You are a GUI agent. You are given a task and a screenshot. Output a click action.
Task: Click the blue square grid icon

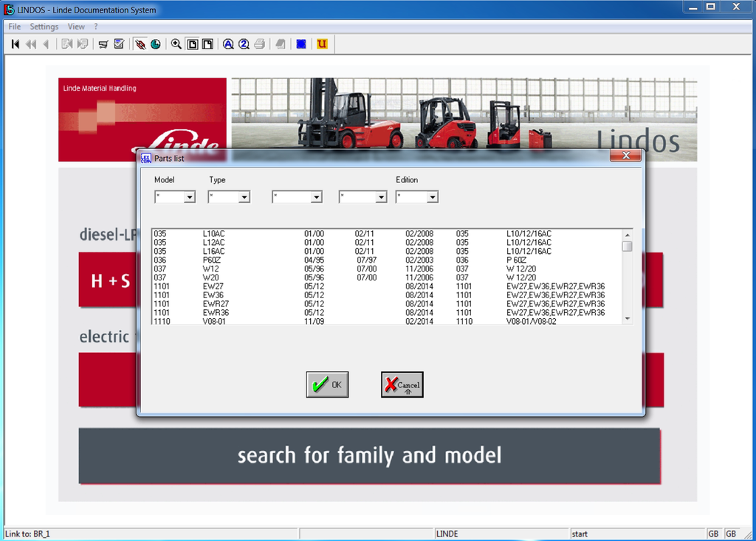[x=301, y=44]
